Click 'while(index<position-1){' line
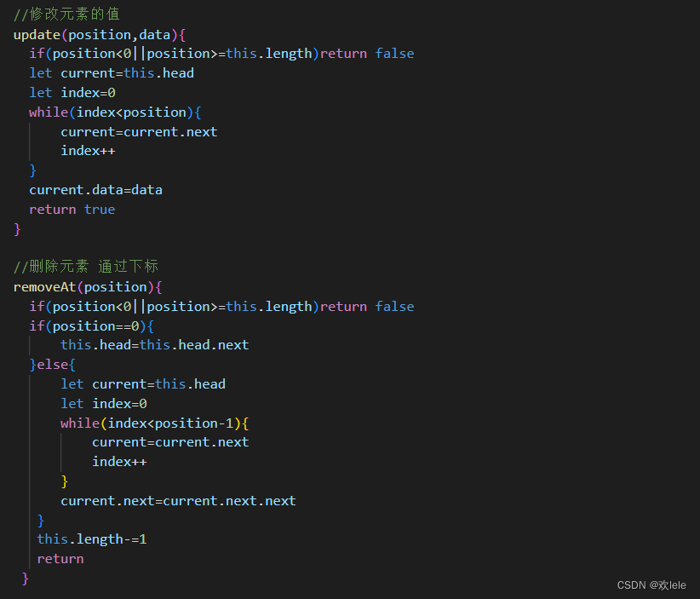This screenshot has height=599, width=700. pyautogui.click(x=154, y=423)
